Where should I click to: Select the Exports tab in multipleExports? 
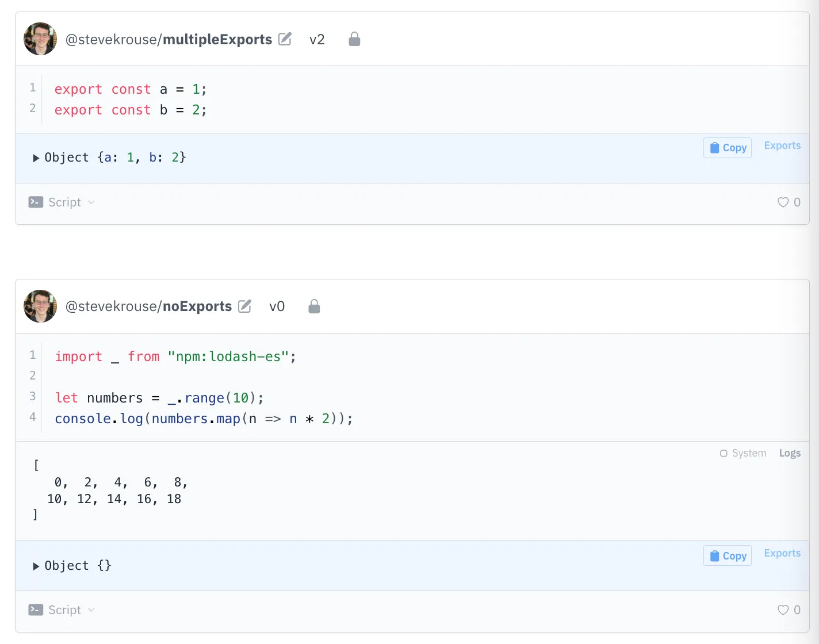click(782, 145)
